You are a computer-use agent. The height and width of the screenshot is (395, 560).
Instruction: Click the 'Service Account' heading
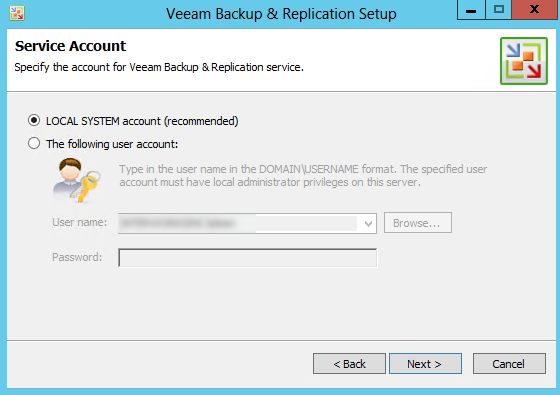coord(70,46)
